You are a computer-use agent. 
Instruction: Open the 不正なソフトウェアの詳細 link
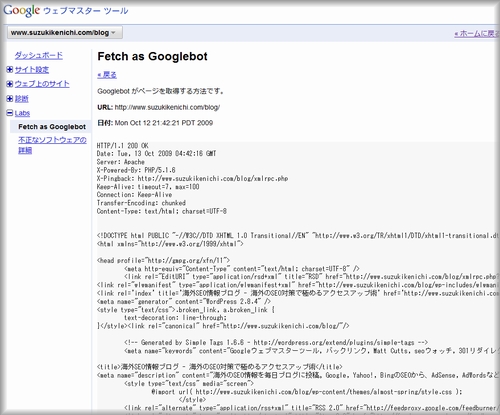[x=52, y=145]
